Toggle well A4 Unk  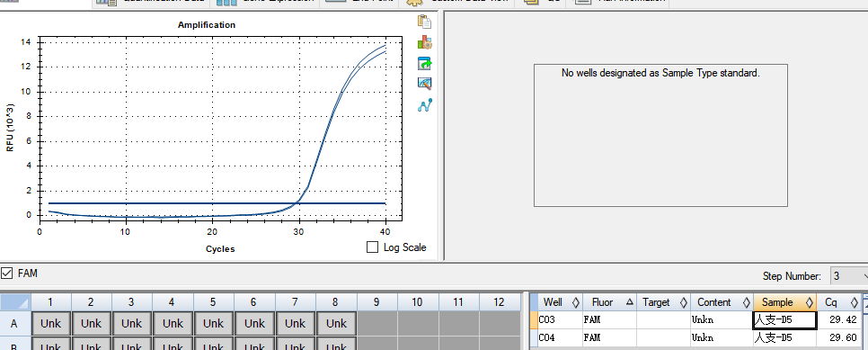173,323
